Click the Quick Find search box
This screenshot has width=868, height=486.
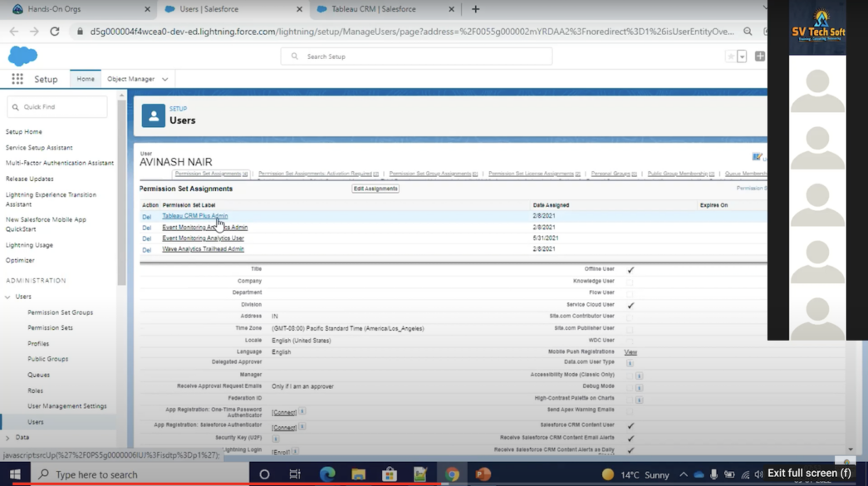[x=56, y=107]
